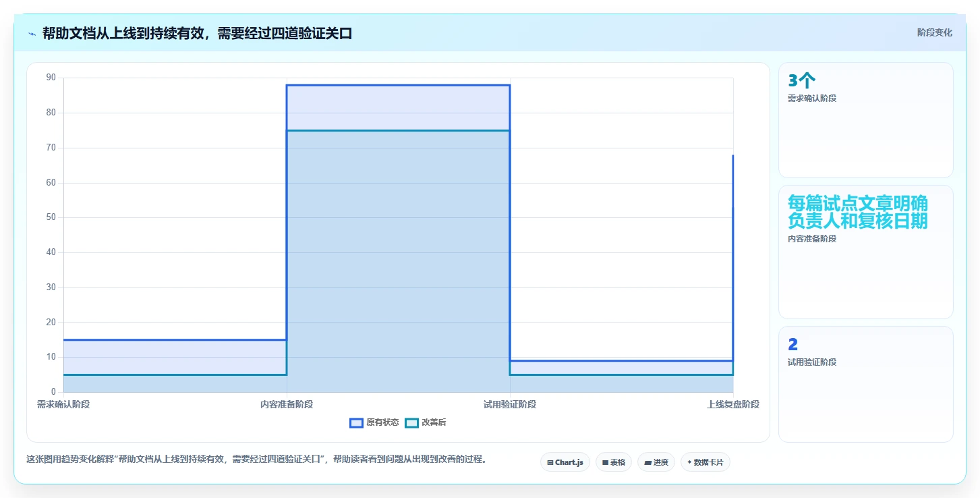Click the chart title about 四道验证关口
This screenshot has height=498, width=980.
pyautogui.click(x=198, y=33)
